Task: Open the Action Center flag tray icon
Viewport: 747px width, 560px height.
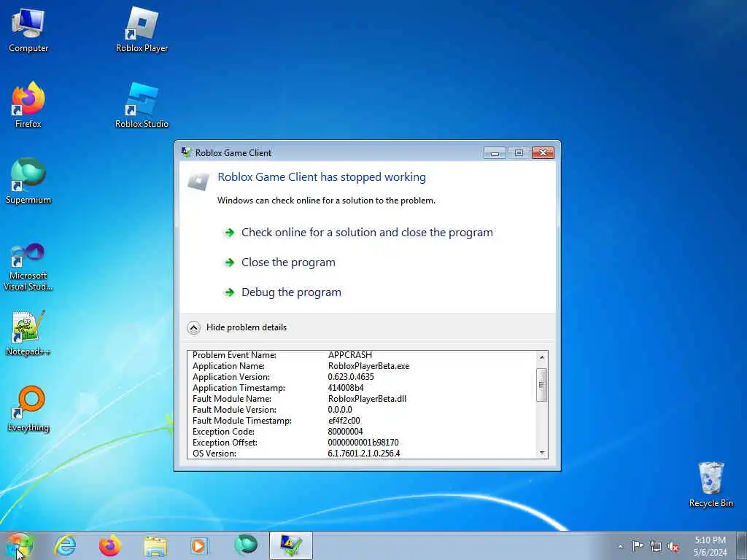Action: (x=638, y=546)
